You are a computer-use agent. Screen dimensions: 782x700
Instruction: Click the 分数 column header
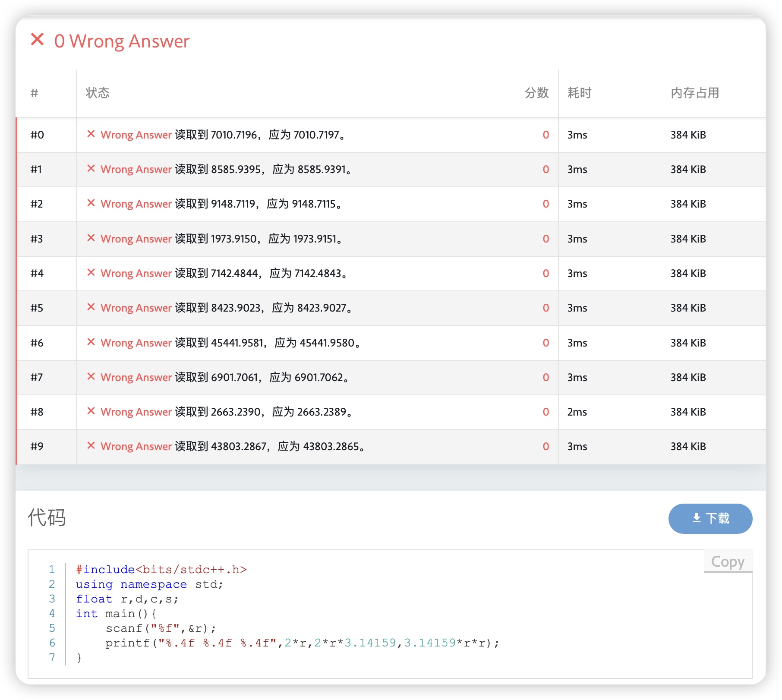point(536,93)
